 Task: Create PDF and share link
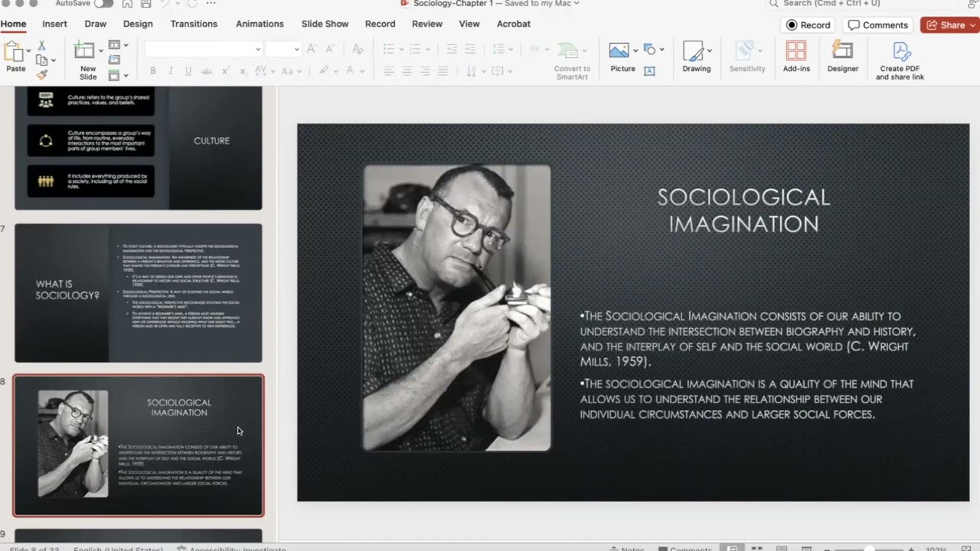pyautogui.click(x=900, y=61)
